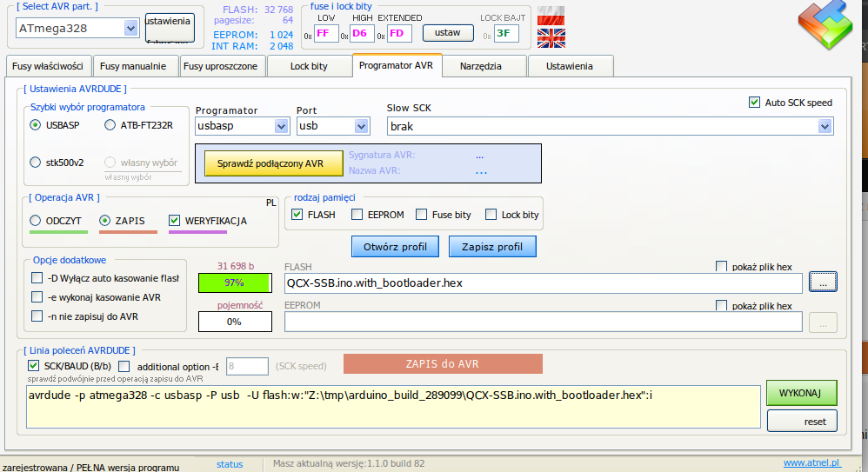The width and height of the screenshot is (868, 472).
Task: Open the Narzędzia tab
Action: (484, 66)
